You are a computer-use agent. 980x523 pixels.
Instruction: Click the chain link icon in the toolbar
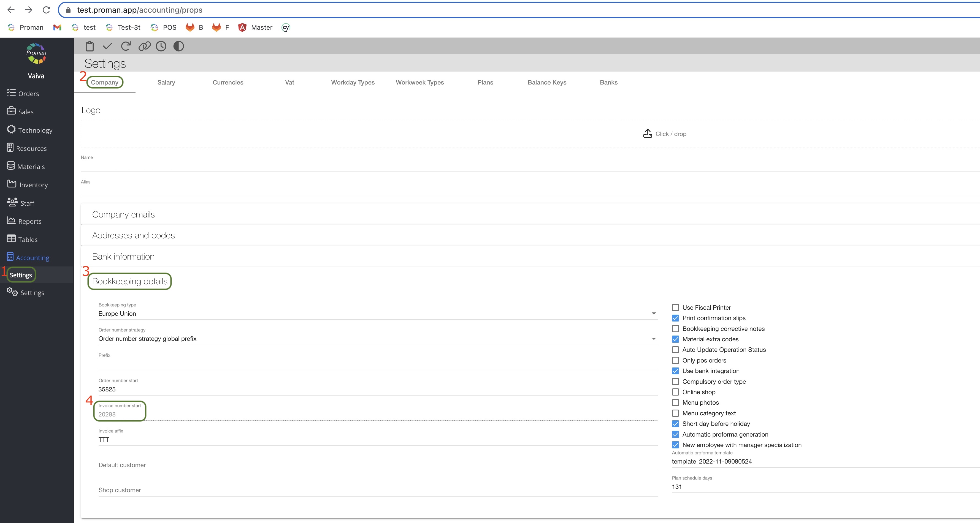(x=144, y=46)
